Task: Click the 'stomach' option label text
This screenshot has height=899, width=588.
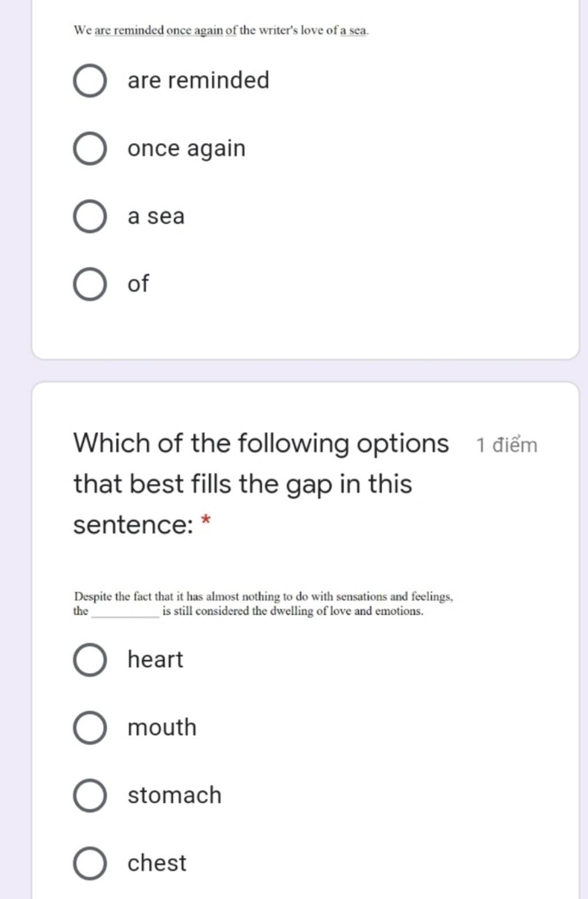Action: [175, 795]
